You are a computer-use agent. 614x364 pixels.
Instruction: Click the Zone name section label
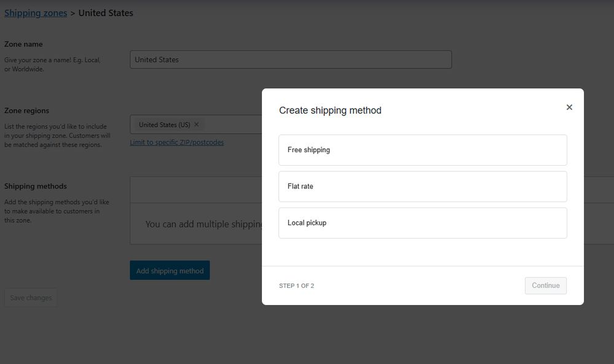[x=23, y=44]
